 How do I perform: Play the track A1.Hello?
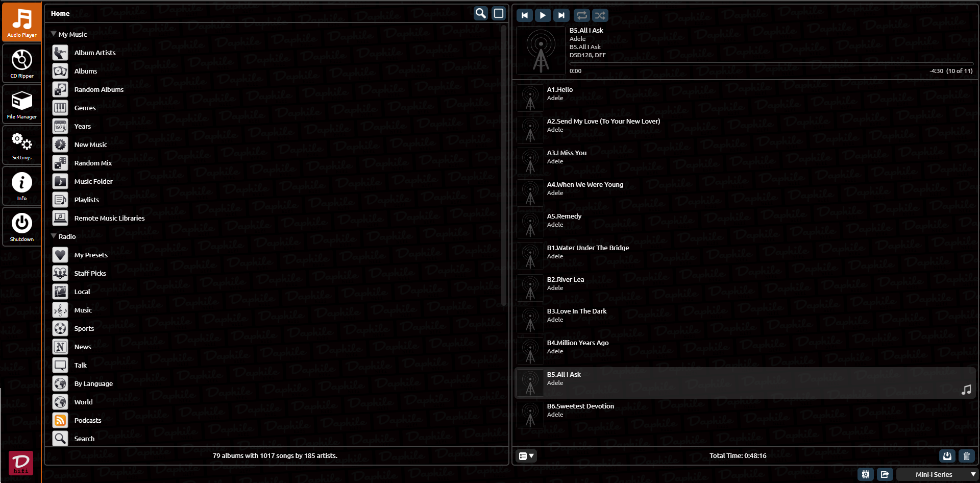click(560, 90)
